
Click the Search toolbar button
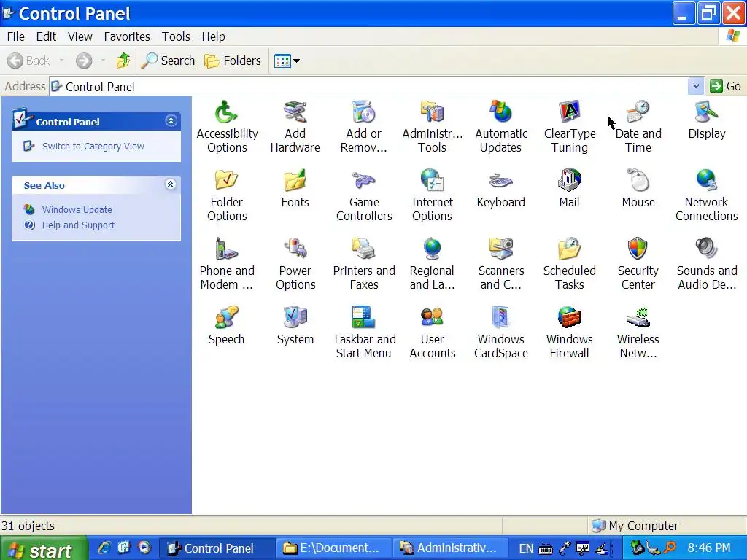tap(169, 61)
